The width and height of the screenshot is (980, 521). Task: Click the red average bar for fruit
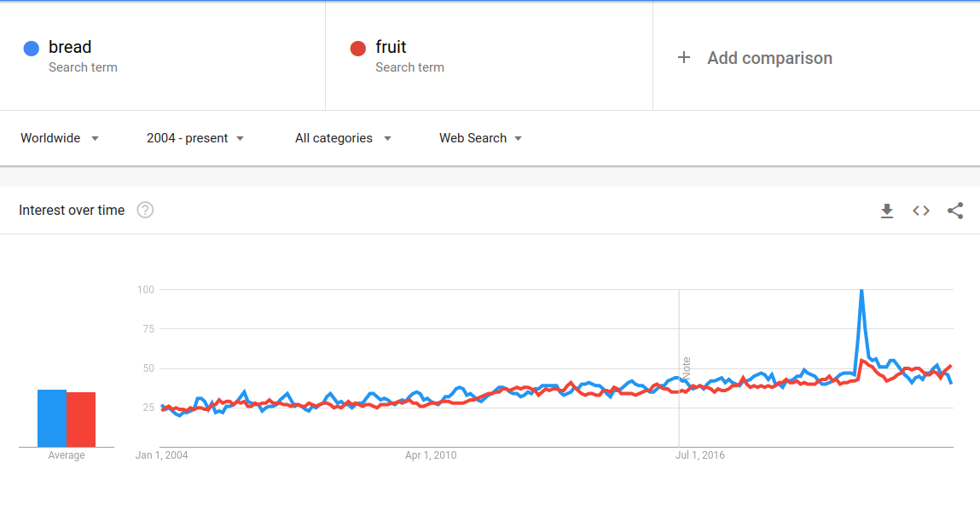[x=81, y=419]
